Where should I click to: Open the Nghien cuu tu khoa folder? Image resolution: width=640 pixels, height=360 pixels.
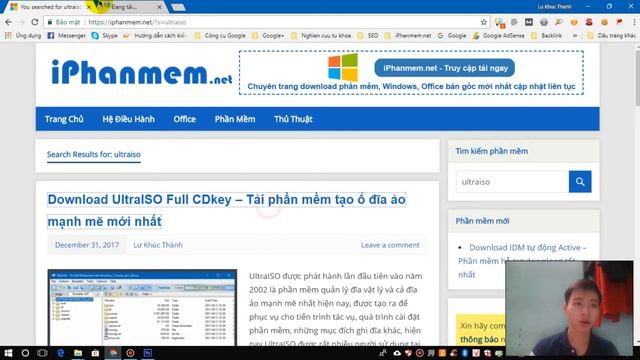(x=321, y=36)
